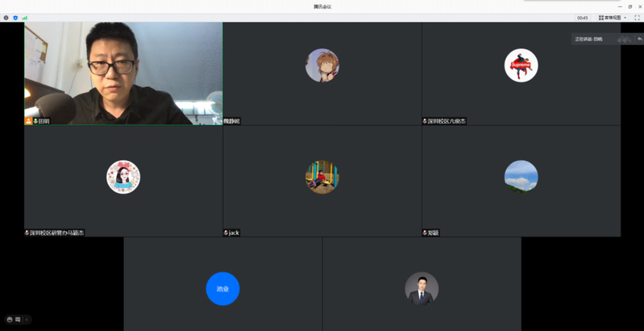Collapse the bottom-left floating toolbar arrow

27,320
